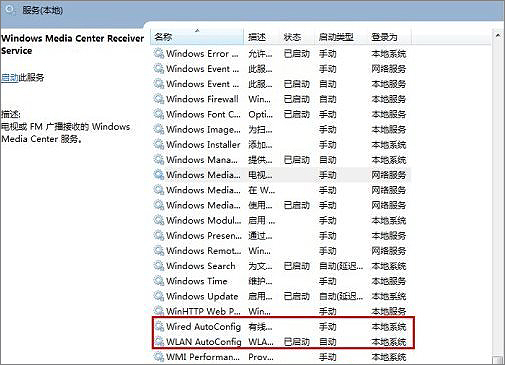Click the Windows Firewall service gear icon
Viewport: 505px width, 365px height.
point(159,99)
